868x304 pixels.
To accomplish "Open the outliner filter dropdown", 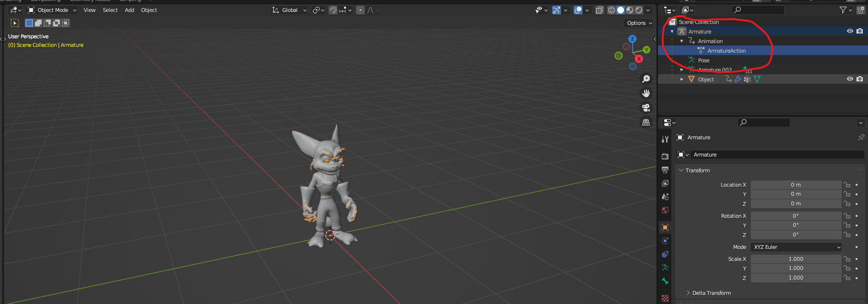I will click(846, 10).
